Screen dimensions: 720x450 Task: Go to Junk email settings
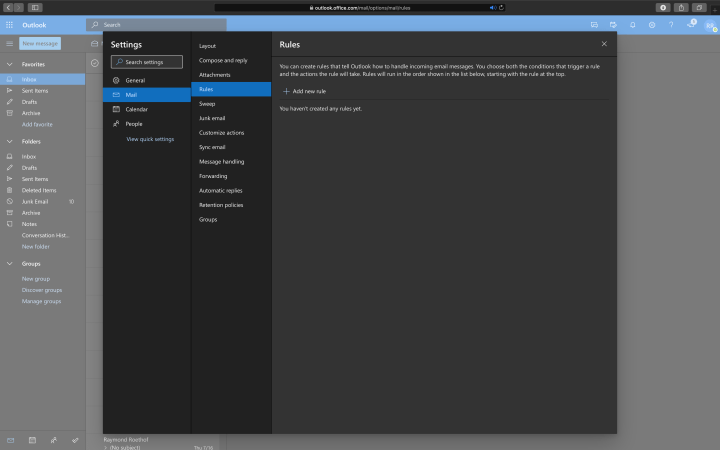pos(213,118)
